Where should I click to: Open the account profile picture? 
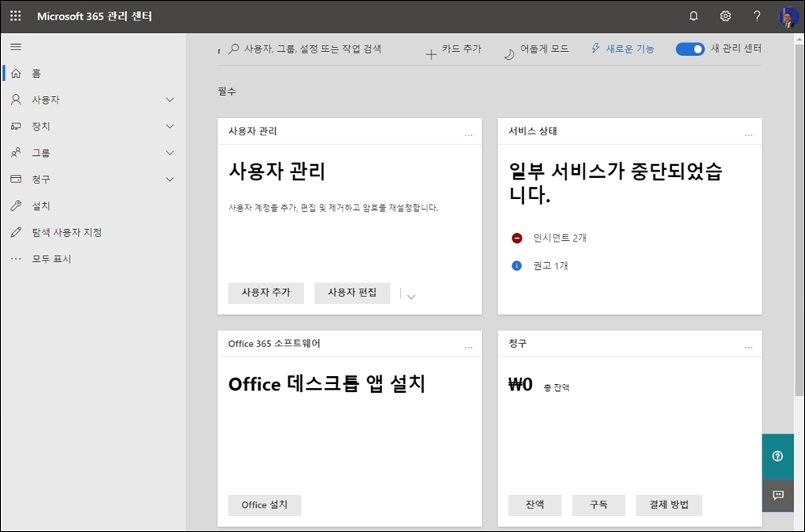tap(788, 17)
